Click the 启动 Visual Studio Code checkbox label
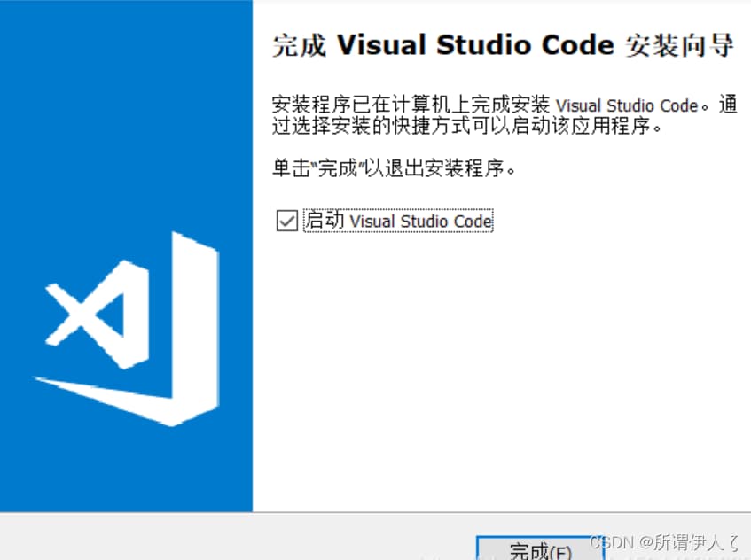This screenshot has width=751, height=560. (398, 221)
